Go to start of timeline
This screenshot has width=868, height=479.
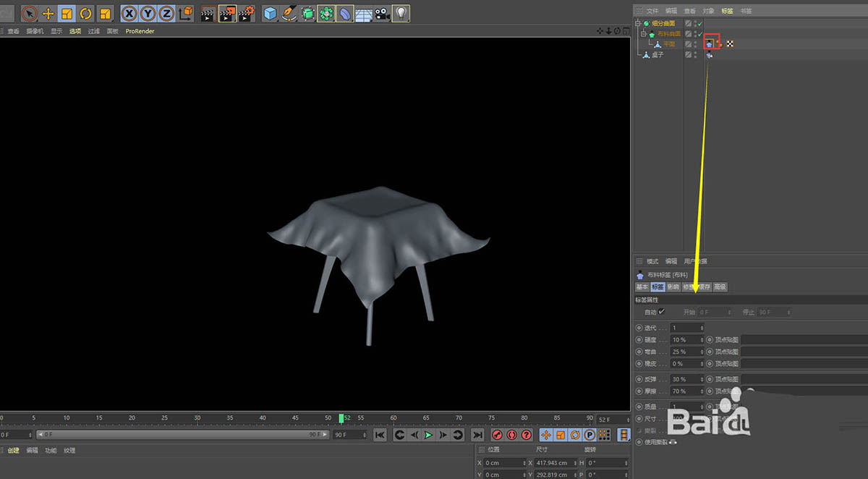(x=380, y=435)
